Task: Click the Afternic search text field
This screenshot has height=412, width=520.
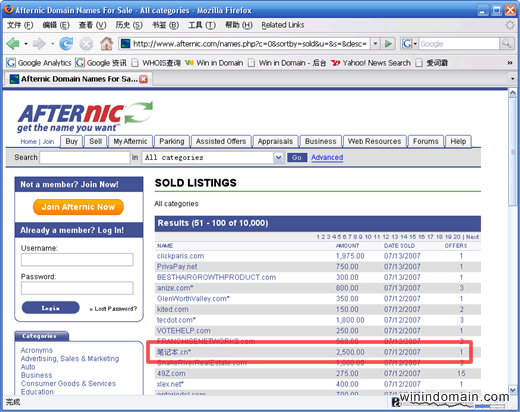Action: pos(85,157)
